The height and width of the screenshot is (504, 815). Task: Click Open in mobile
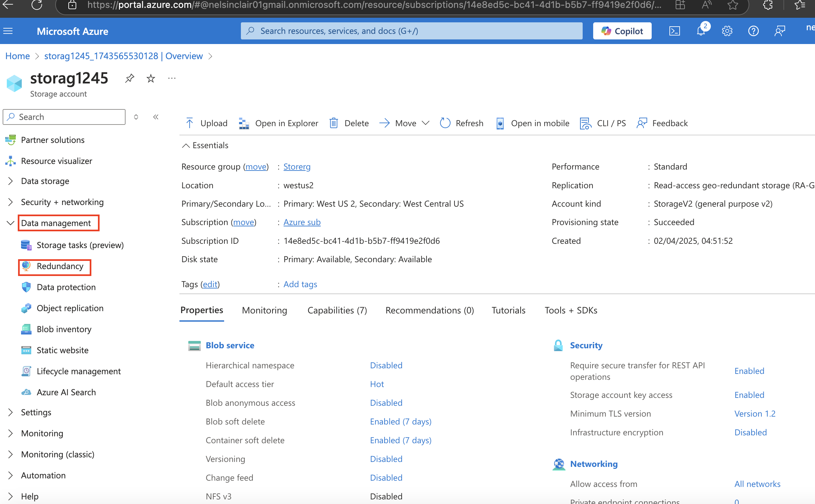coord(532,123)
